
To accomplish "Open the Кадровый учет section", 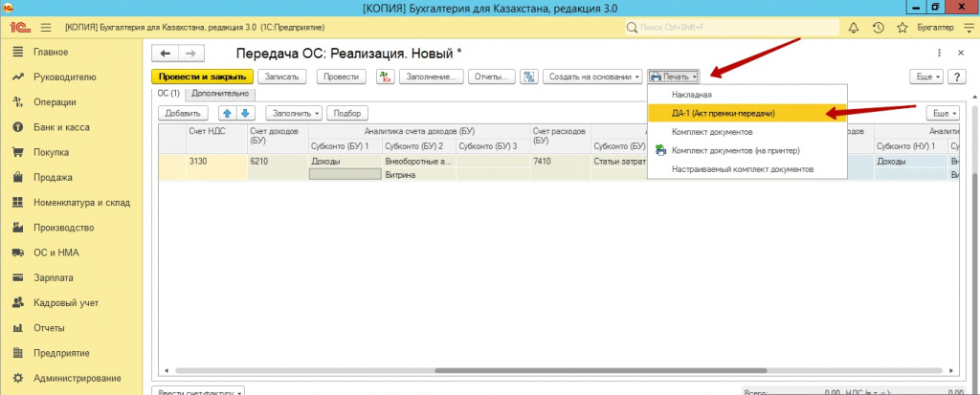I will coord(66,302).
